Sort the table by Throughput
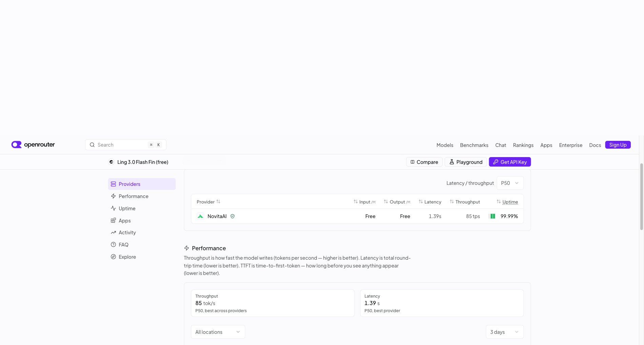 [465, 202]
